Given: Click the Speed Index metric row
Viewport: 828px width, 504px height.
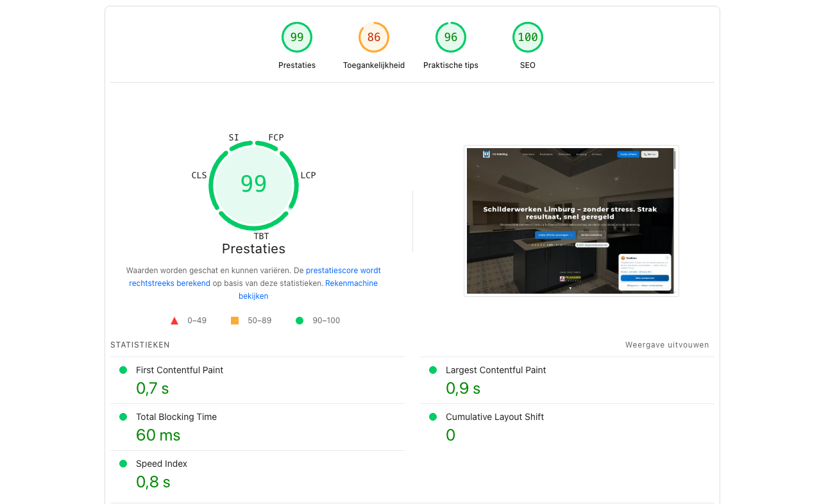Looking at the screenshot, I should point(162,464).
